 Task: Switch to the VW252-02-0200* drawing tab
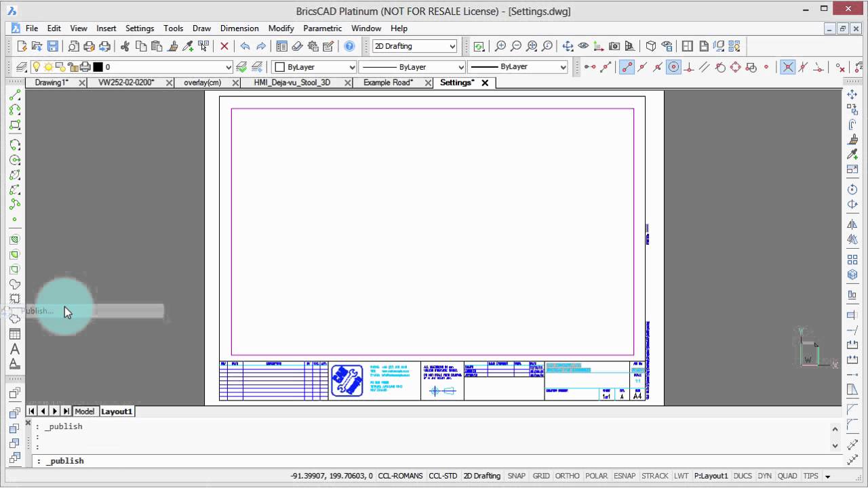click(x=126, y=83)
